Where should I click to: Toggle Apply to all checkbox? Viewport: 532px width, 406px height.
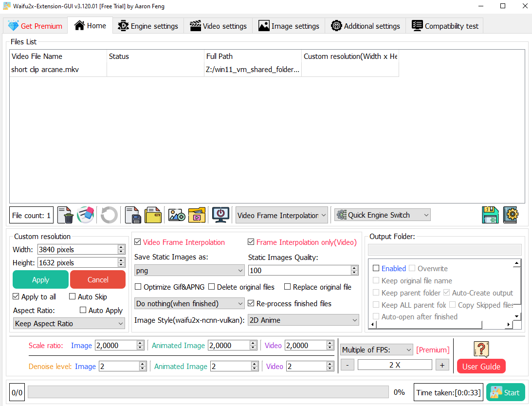(16, 296)
